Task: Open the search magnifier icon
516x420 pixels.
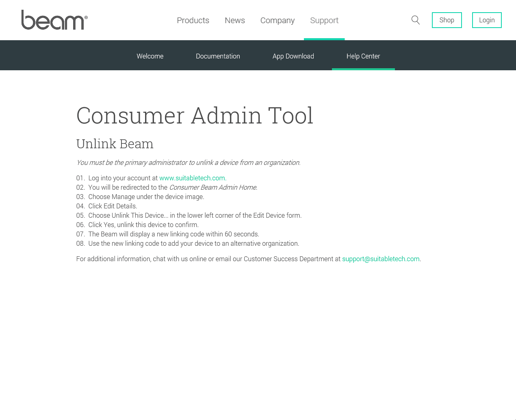Action: click(x=415, y=20)
